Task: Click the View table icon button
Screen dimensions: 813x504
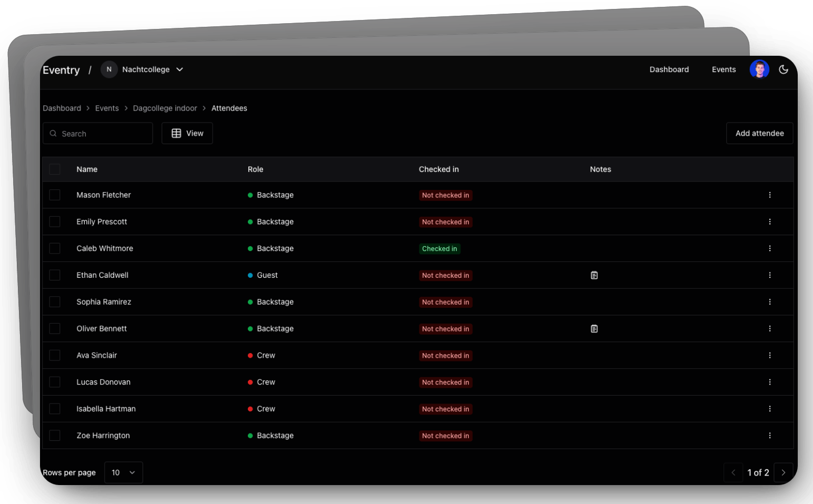Action: tap(187, 133)
